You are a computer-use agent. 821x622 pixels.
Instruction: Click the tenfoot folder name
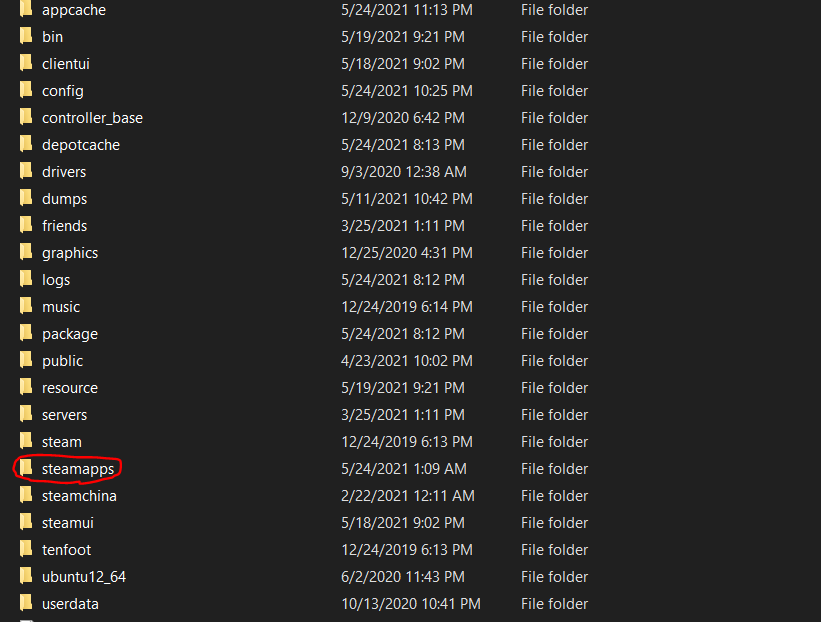(x=66, y=550)
